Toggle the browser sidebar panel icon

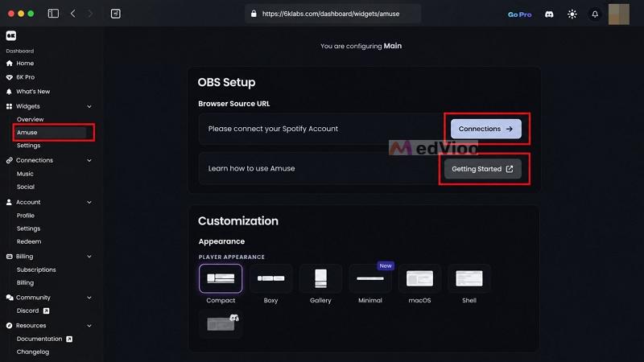pyautogui.click(x=53, y=14)
